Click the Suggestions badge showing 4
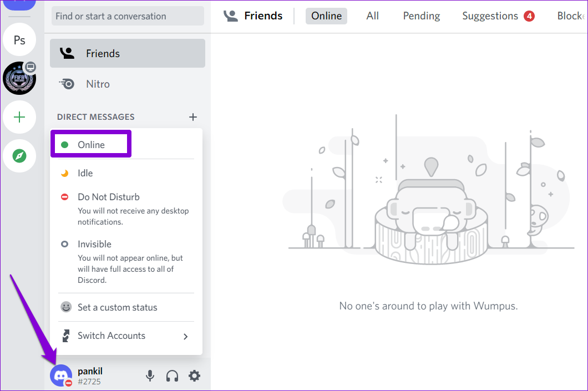This screenshot has width=588, height=391. [x=529, y=16]
